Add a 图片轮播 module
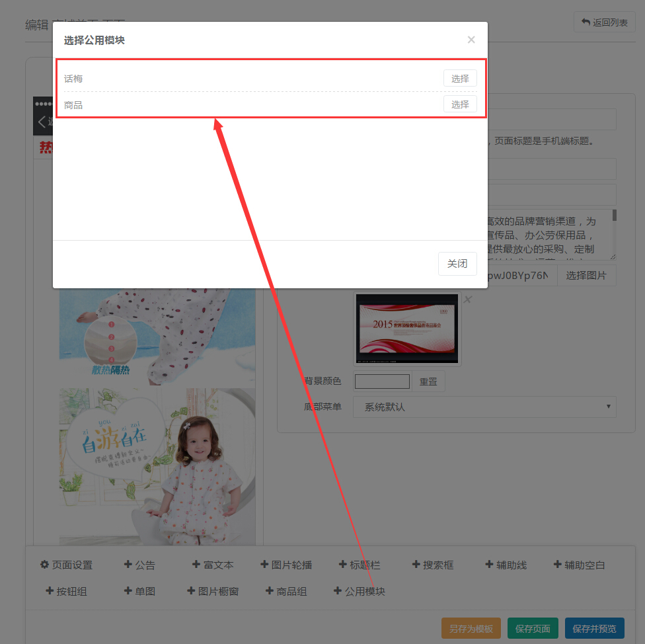Screen dimensions: 645x644 [x=286, y=565]
